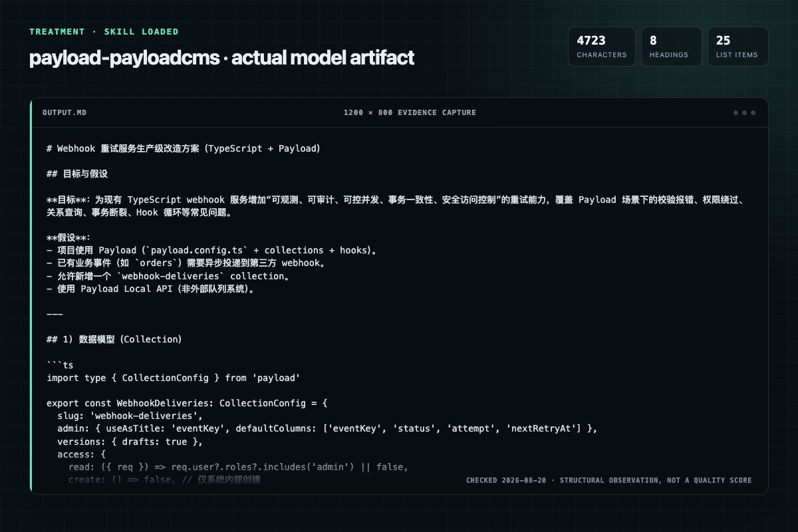
Task: Click the 'read: ({ req }) =>' code line
Action: click(238, 467)
